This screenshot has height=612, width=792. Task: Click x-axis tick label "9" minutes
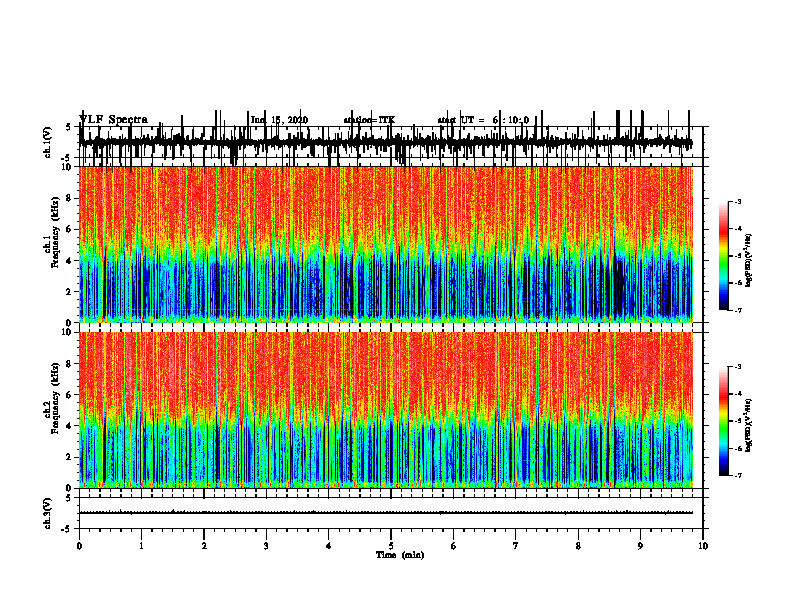click(x=640, y=546)
